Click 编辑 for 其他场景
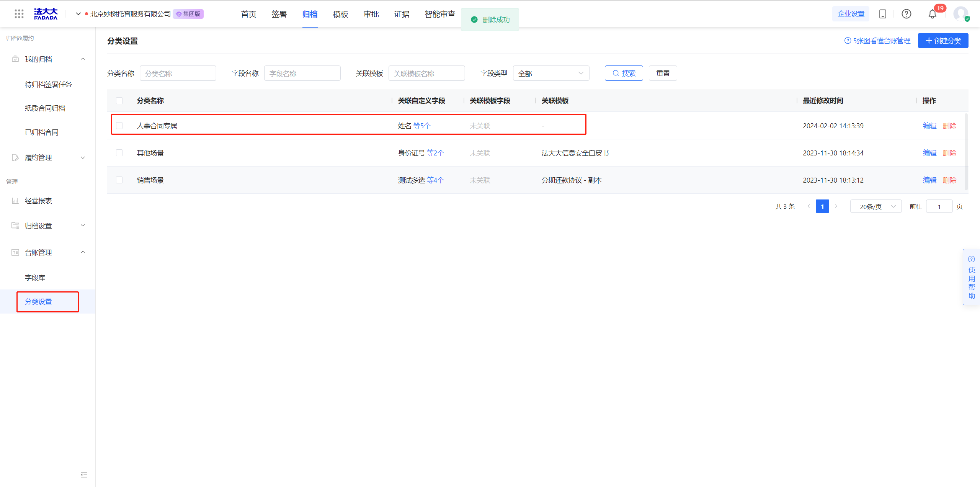This screenshot has height=487, width=980. point(930,153)
